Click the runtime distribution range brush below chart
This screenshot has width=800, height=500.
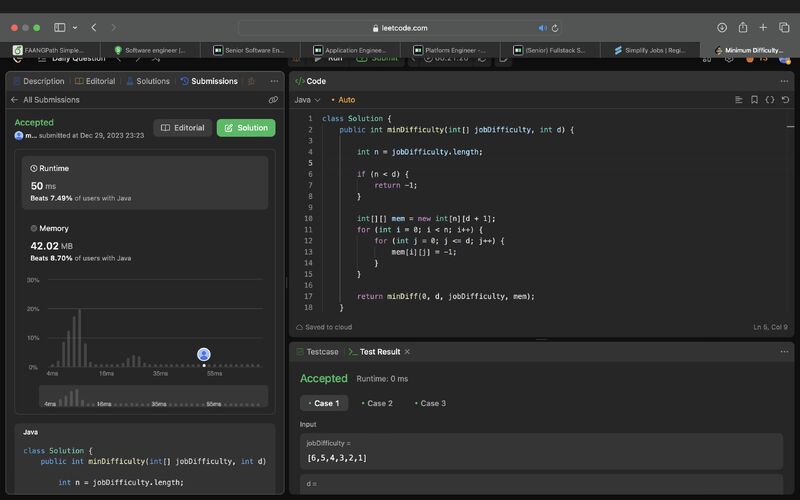(x=154, y=396)
